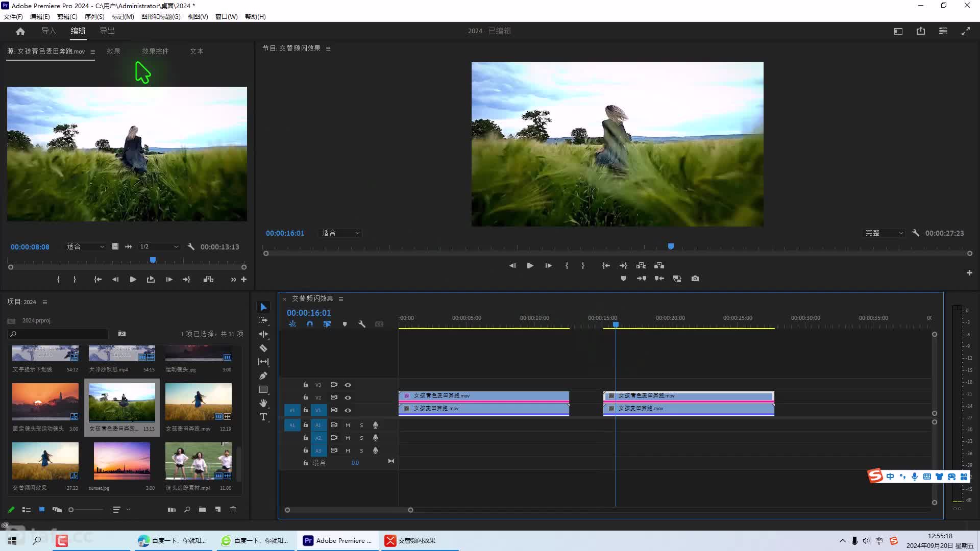
Task: Click the New Bin folder icon in Project panel
Action: (x=203, y=509)
